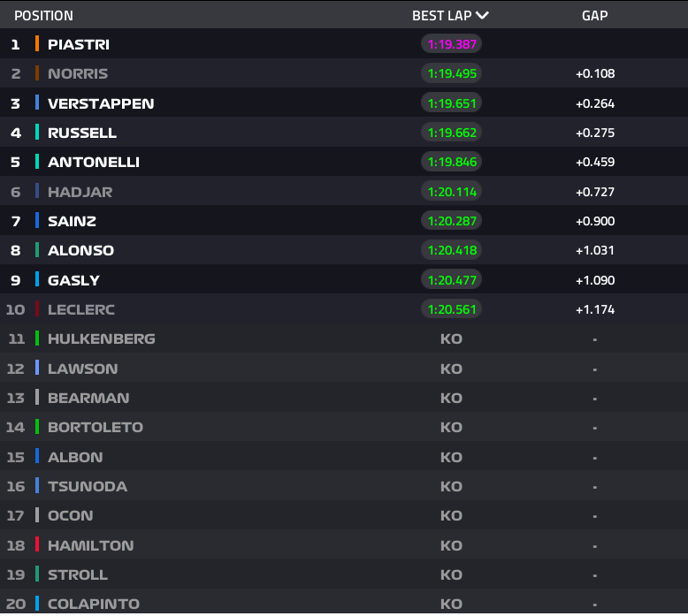Click position number 14 beside Bortoleto
This screenshot has width=688, height=616.
click(x=15, y=427)
